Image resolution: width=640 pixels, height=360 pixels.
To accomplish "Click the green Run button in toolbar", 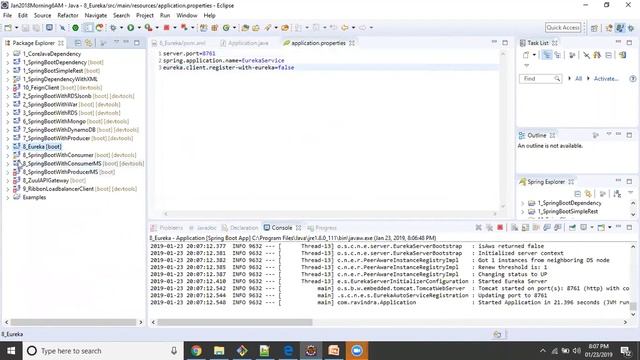I will [131, 27].
